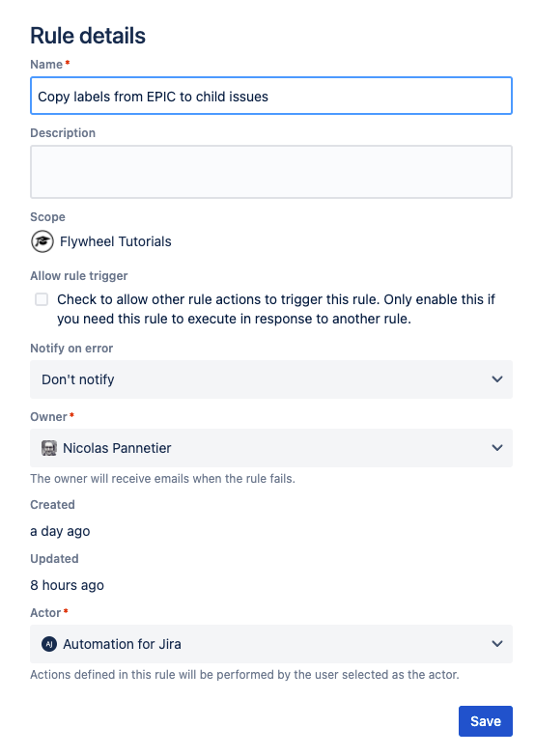535x756 pixels.
Task: Open the Actor dropdown showing Automation for Jira
Action: coord(271,644)
